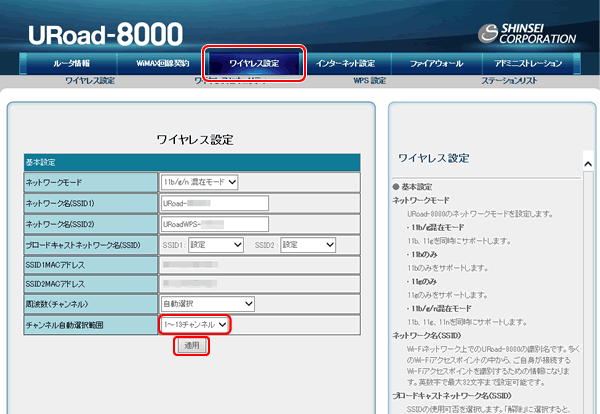Image resolution: width=600 pixels, height=414 pixels.
Task: Click the SSID1 MAC address value
Action: (190, 265)
